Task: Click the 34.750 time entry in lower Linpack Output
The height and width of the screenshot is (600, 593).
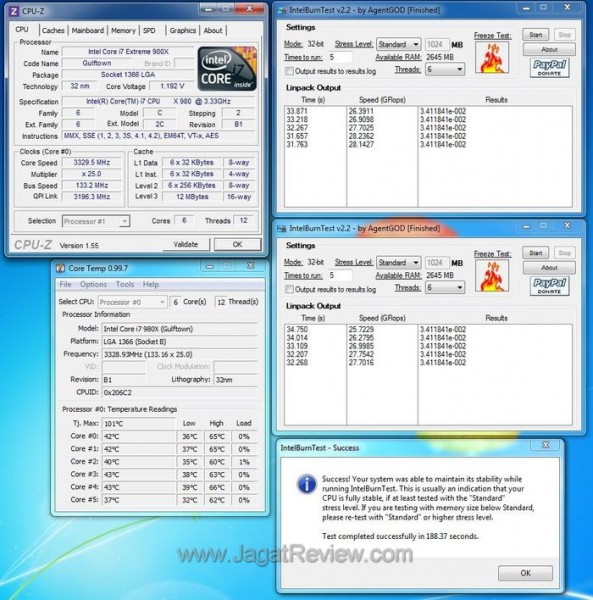Action: point(297,329)
